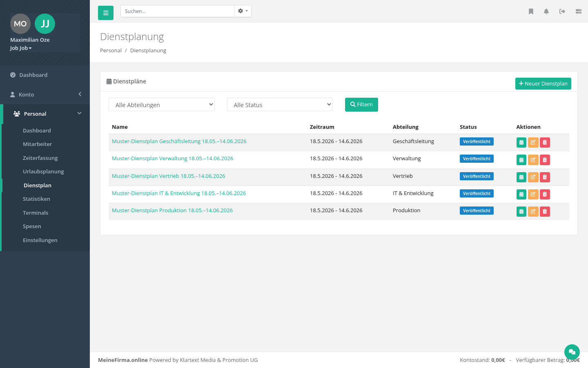Screen dimensions: 588x368
Task: Open Muster-Dienstplan Verwaltung link
Action: click(x=172, y=158)
